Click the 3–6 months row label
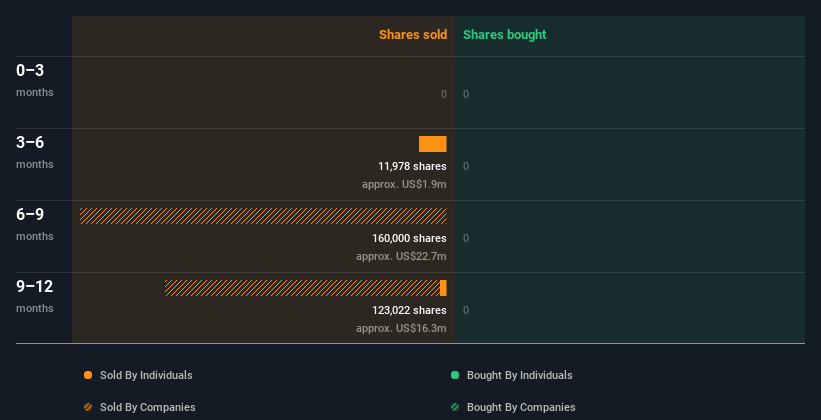This screenshot has height=420, width=821. click(x=35, y=152)
